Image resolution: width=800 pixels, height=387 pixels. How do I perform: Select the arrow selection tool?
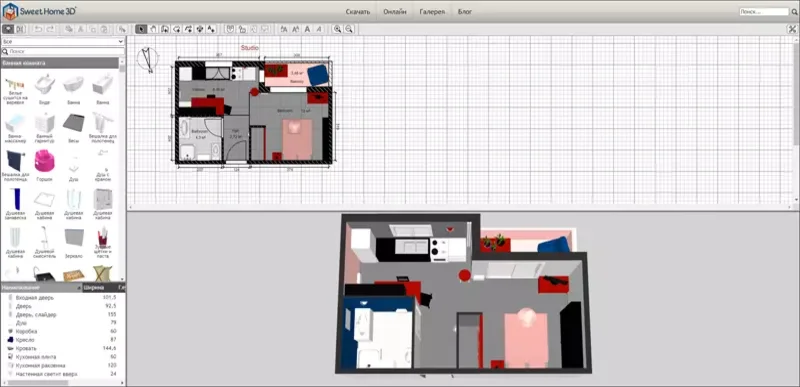coord(141,30)
